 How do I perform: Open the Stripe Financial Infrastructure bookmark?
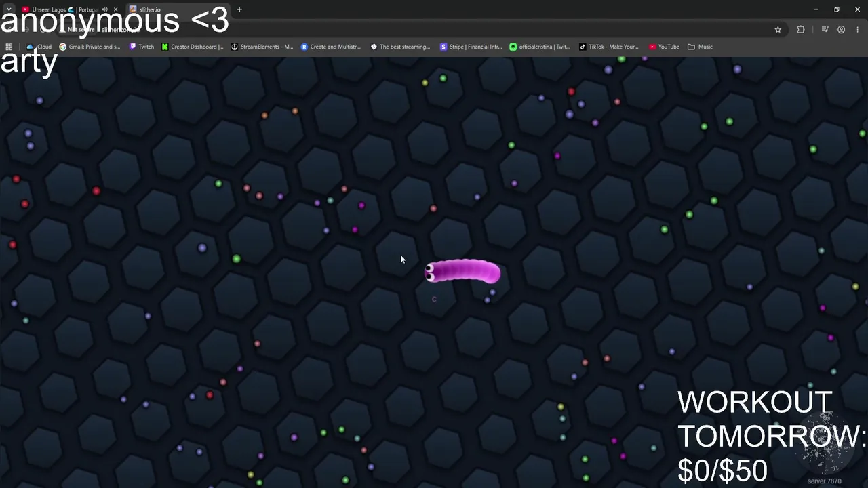471,47
